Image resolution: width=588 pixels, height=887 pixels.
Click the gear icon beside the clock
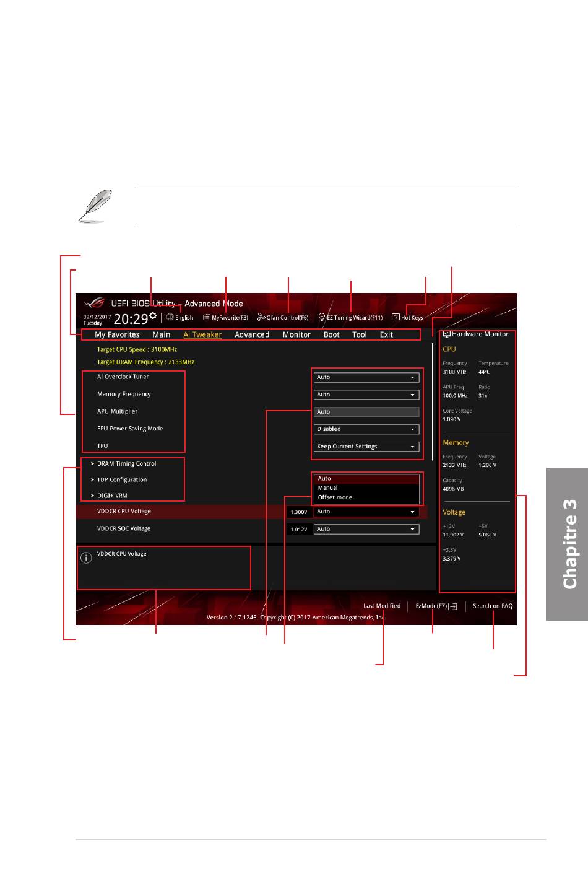coord(153,315)
